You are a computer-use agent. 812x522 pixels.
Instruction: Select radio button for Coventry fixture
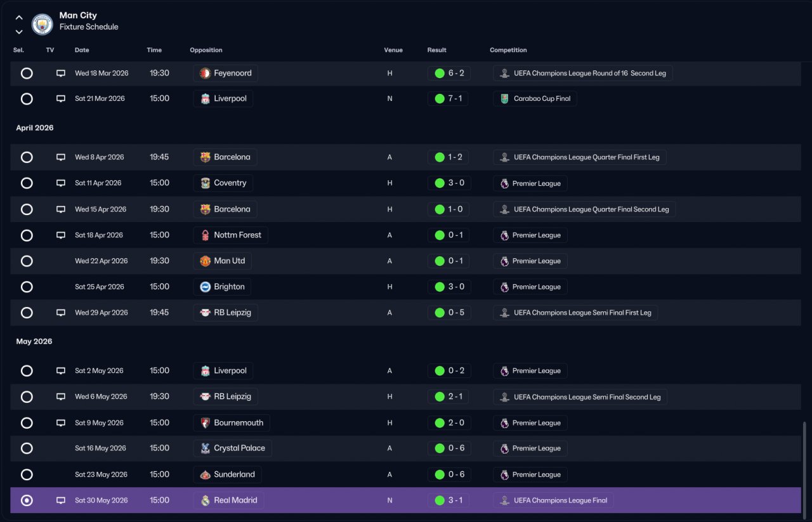[x=27, y=183]
